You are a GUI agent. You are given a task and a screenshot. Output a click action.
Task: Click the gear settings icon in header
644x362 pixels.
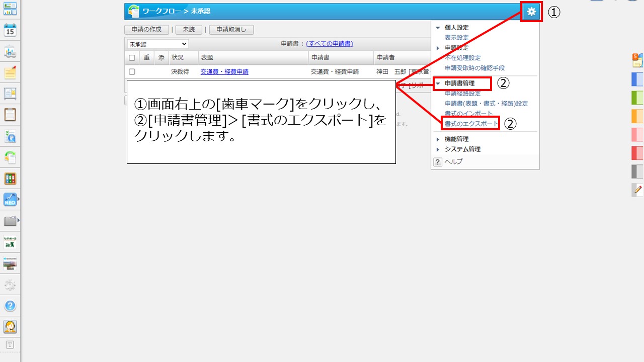coord(531,12)
